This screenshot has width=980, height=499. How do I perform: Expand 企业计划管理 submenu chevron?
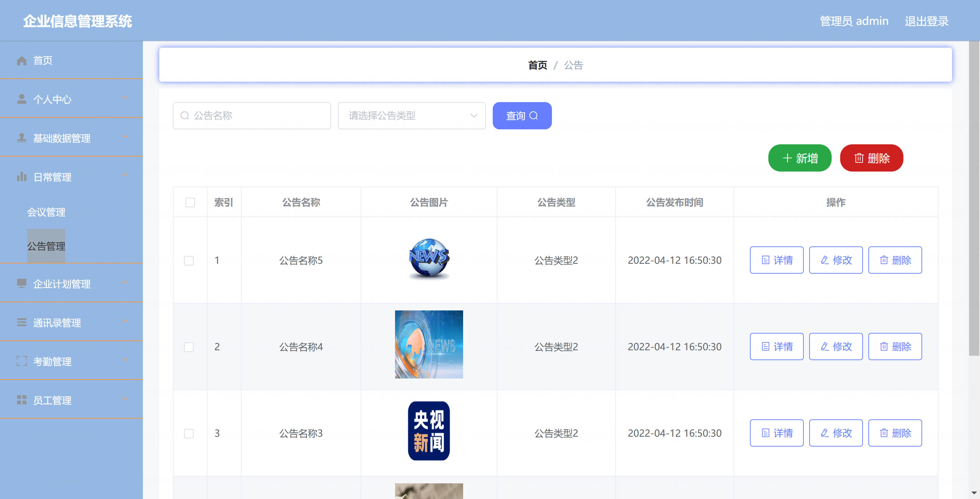[125, 283]
